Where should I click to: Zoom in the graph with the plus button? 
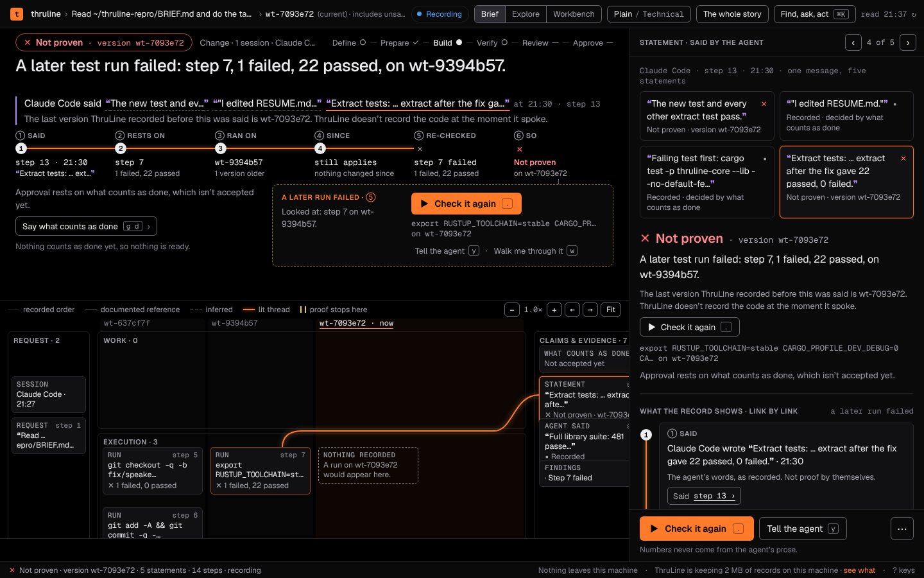[554, 310]
